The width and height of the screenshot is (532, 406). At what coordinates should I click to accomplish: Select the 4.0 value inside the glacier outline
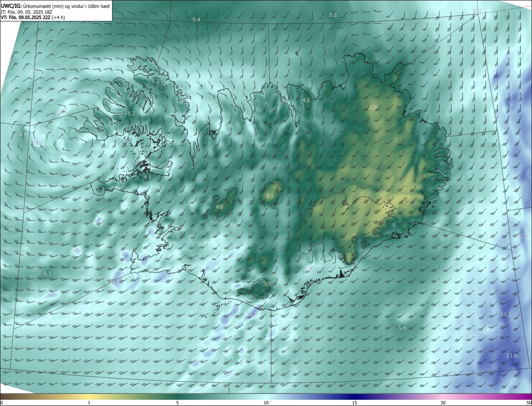click(219, 207)
